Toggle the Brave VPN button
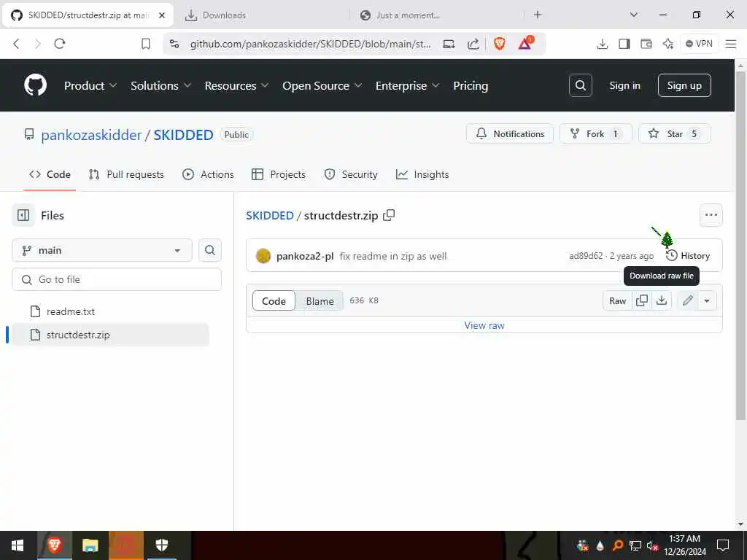This screenshot has height=560, width=747. (699, 44)
